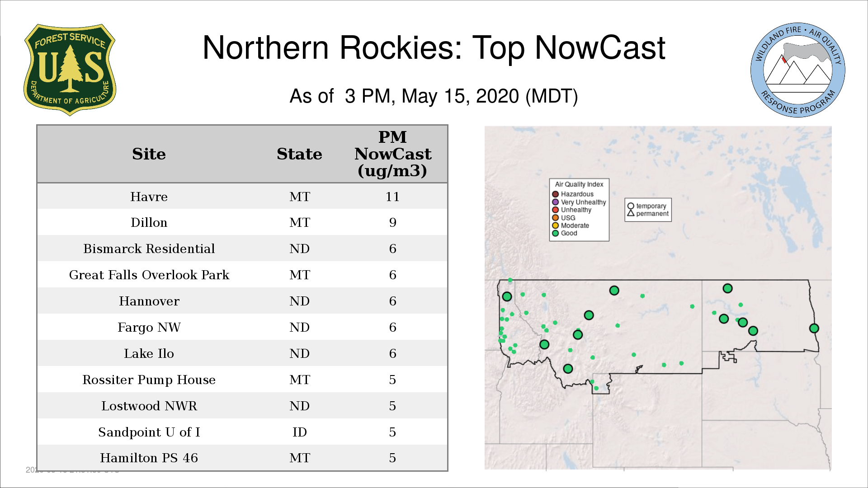Click the Wildland Fire Air Quality Response Program logo
Screen dimensions: 868x488
(797, 70)
